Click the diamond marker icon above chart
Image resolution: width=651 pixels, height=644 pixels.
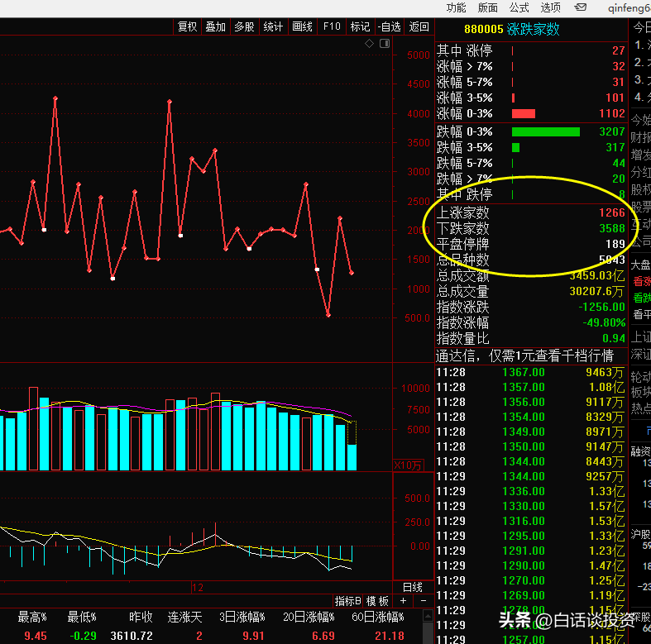[x=369, y=44]
